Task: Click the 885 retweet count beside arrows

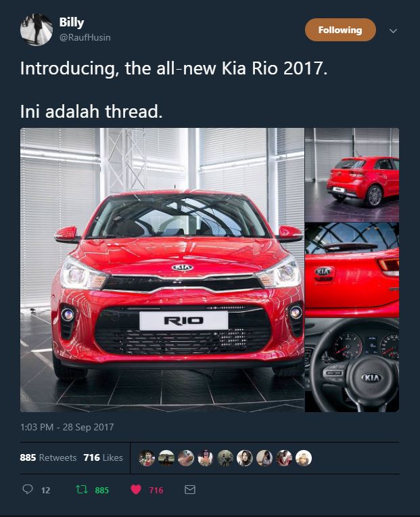Action: click(102, 491)
